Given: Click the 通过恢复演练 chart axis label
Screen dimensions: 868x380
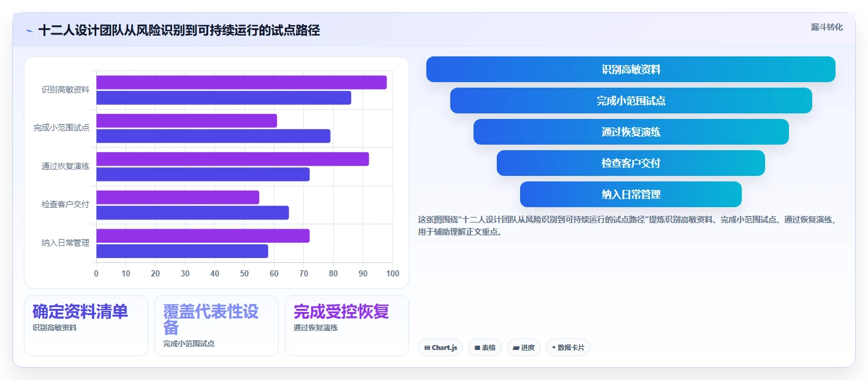Looking at the screenshot, I should coord(66,166).
